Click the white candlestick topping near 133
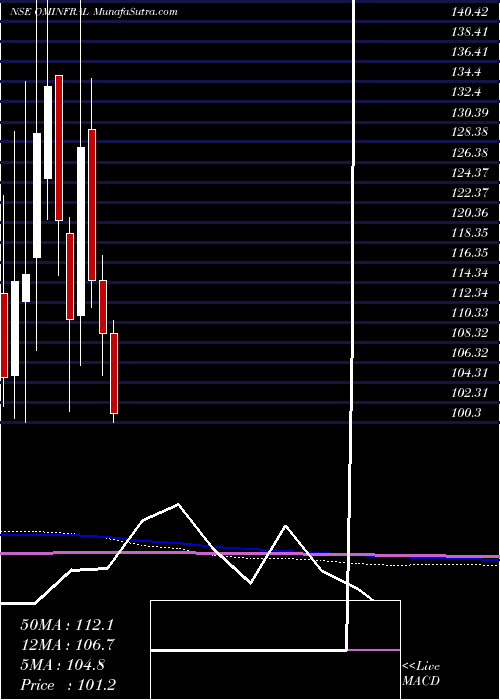500x700 pixels. click(48, 133)
